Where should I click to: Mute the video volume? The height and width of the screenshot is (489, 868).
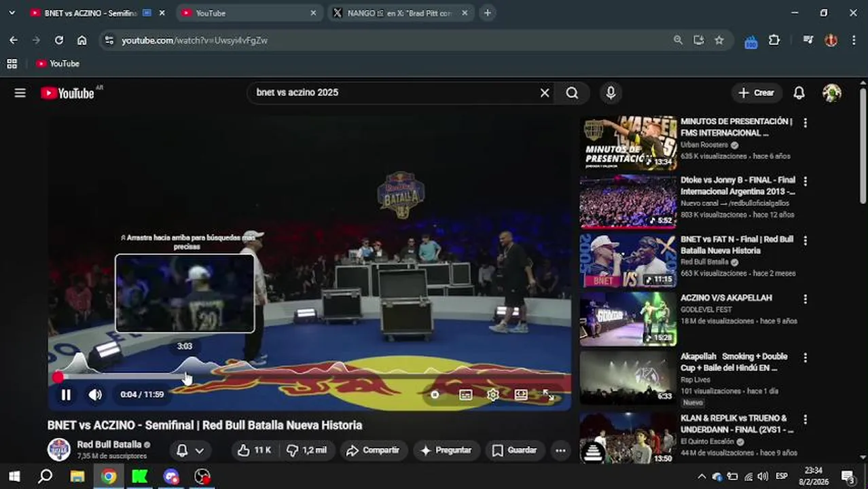tap(95, 395)
